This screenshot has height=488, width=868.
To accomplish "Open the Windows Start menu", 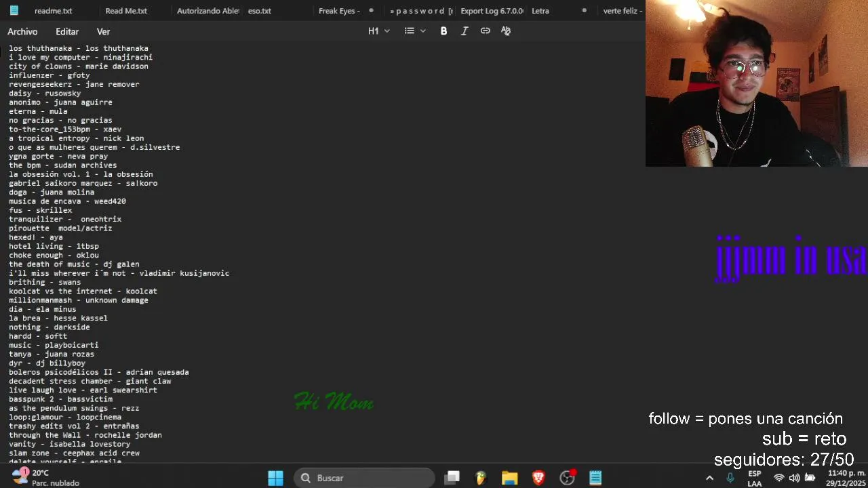I will pos(275,478).
